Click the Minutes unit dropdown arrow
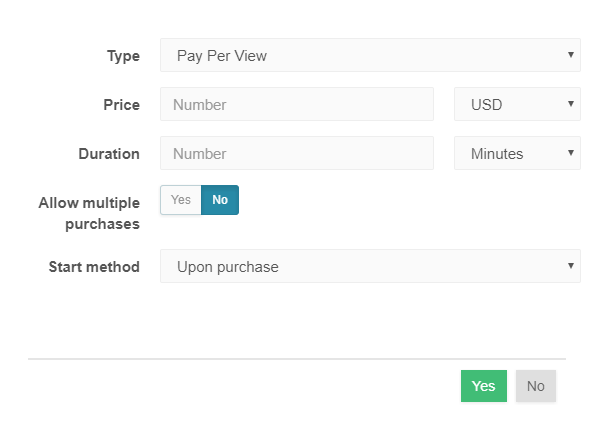 (571, 153)
